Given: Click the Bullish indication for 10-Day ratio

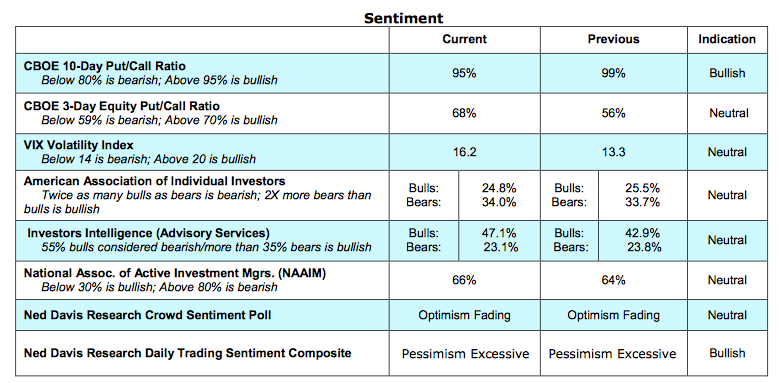Looking at the screenshot, I should click(x=727, y=73).
